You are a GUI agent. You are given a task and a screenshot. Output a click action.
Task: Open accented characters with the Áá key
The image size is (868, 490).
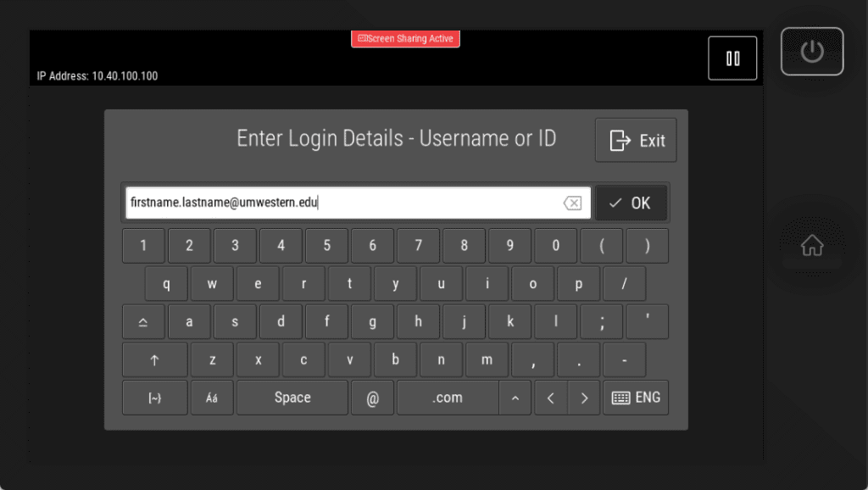click(x=212, y=397)
